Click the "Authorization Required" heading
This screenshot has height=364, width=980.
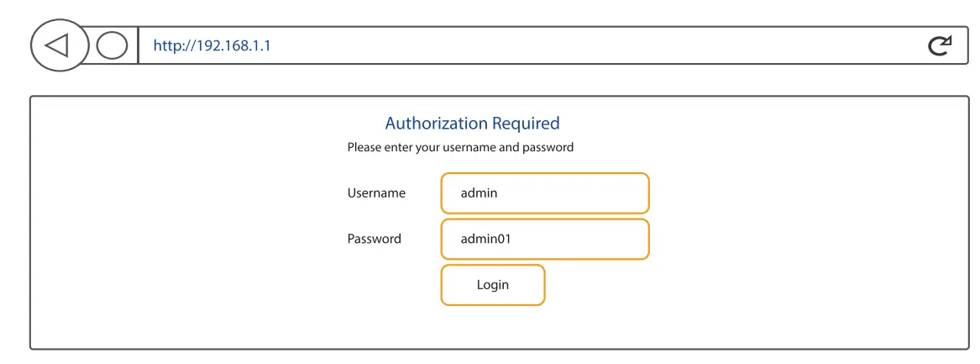click(x=472, y=124)
